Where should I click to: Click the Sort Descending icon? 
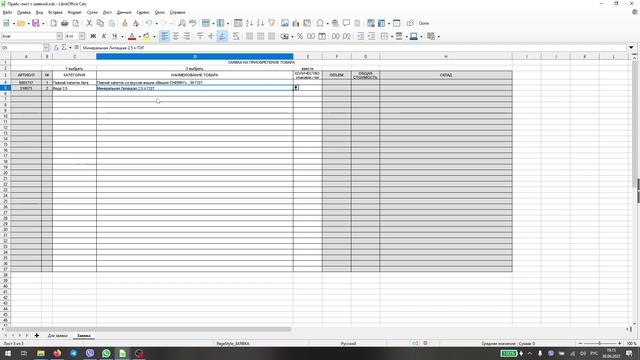260,23
